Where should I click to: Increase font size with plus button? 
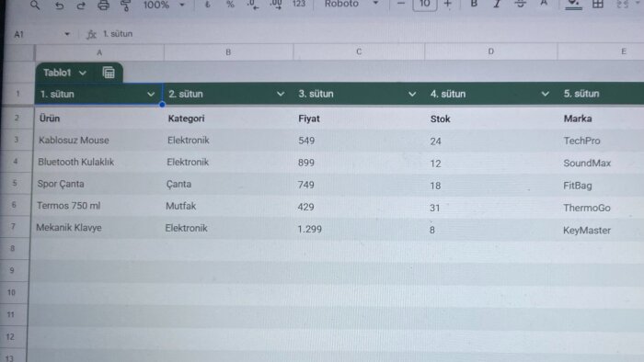pos(448,4)
